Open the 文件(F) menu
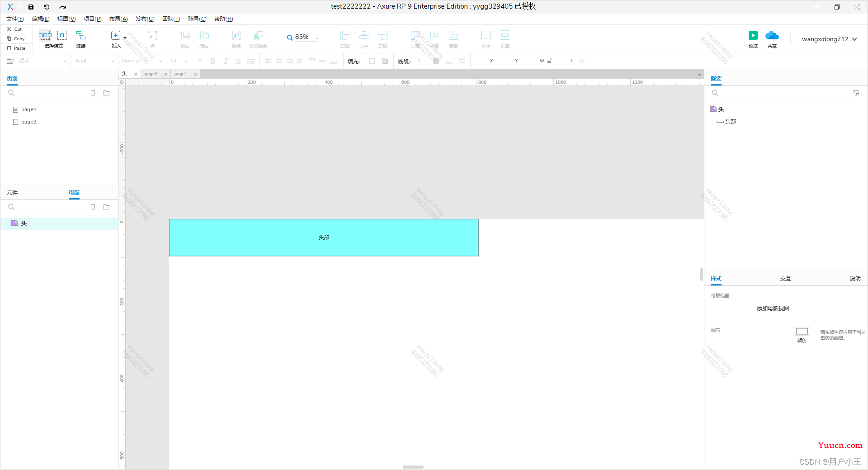 point(15,19)
